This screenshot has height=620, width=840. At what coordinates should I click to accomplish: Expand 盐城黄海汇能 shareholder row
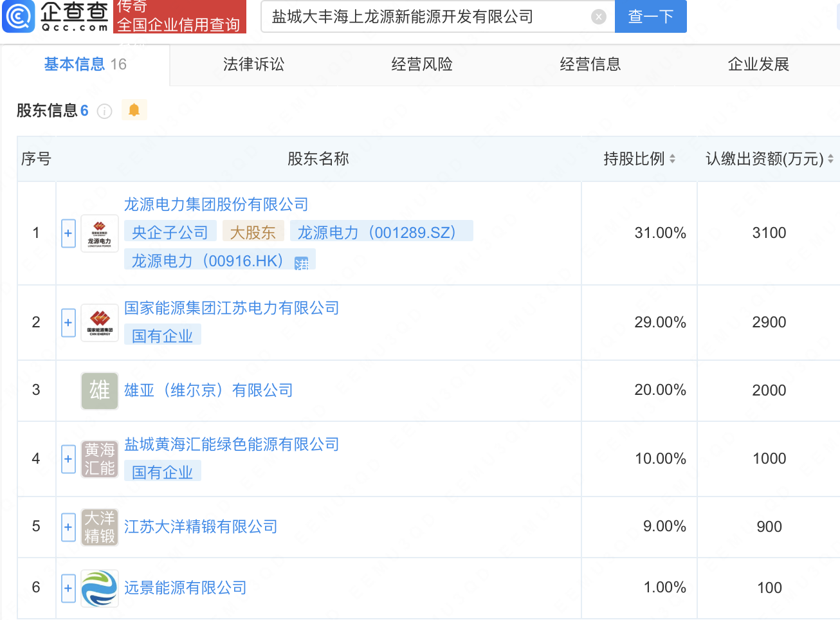pyautogui.click(x=68, y=459)
